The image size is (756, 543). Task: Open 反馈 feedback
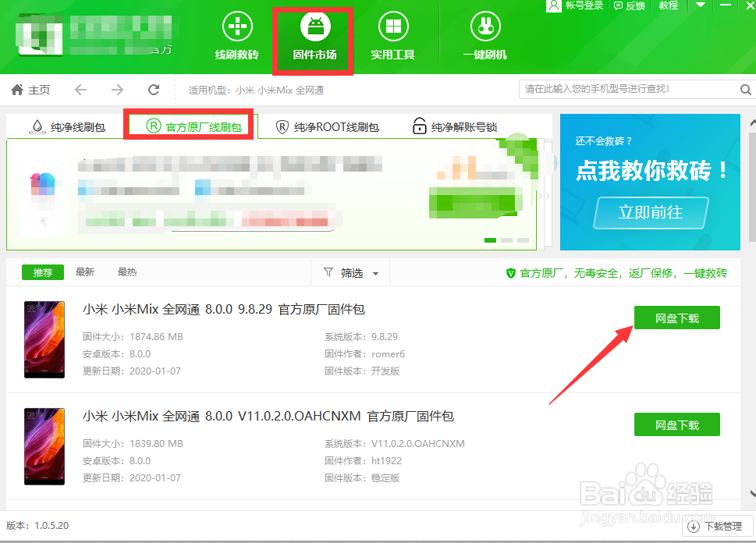(630, 5)
